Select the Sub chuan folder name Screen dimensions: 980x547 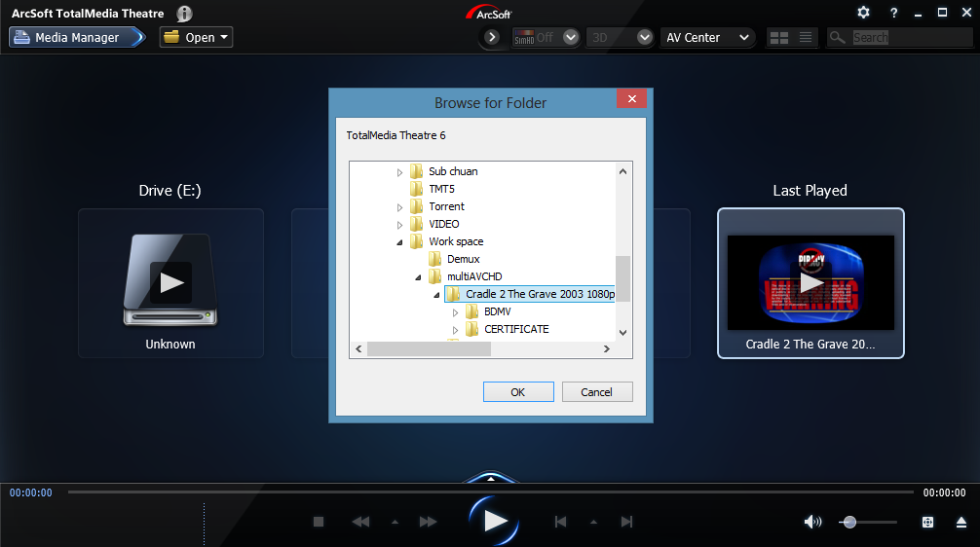pyautogui.click(x=453, y=171)
